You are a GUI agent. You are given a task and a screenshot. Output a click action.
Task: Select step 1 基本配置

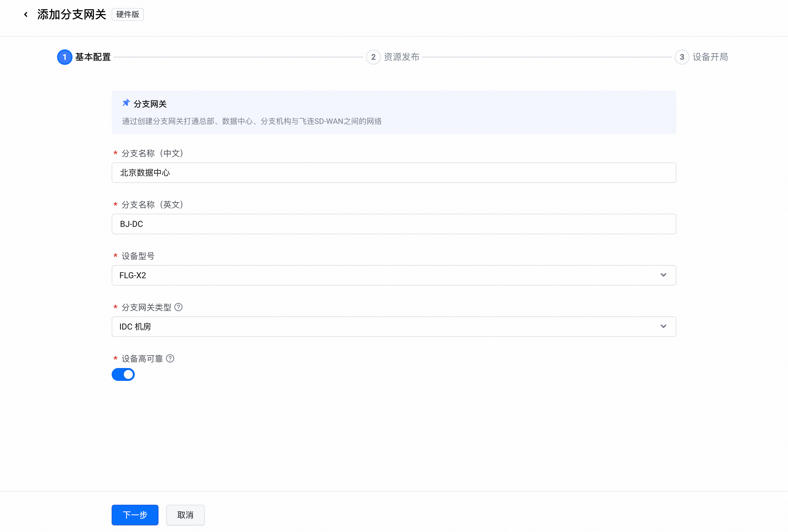[84, 57]
